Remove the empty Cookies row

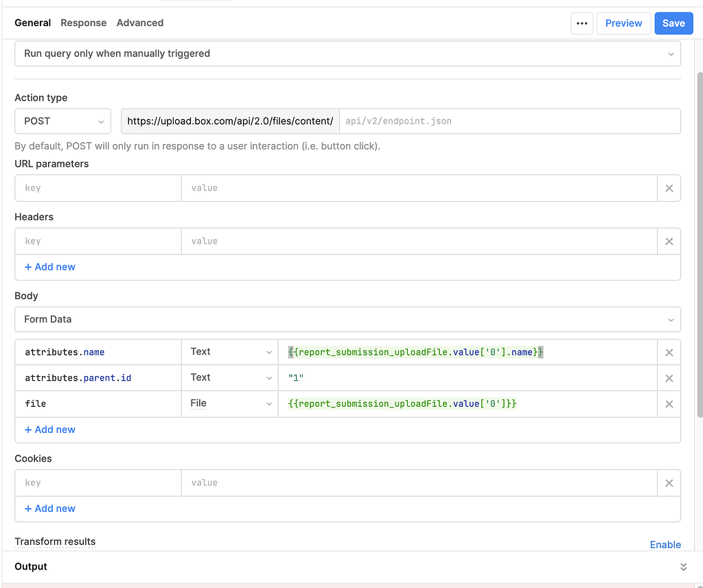[669, 482]
